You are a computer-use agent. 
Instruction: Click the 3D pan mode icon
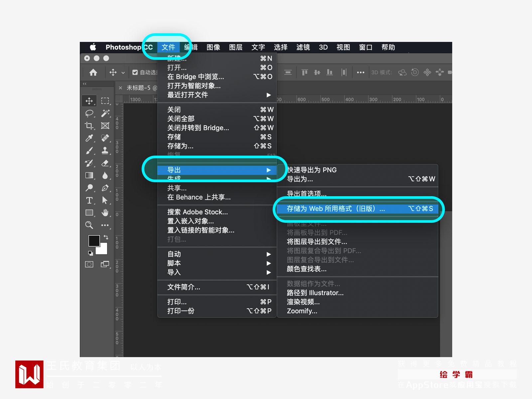coord(427,72)
